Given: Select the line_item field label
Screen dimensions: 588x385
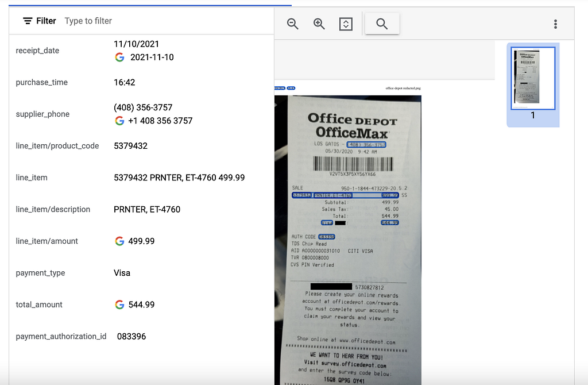Looking at the screenshot, I should pyautogui.click(x=32, y=178).
